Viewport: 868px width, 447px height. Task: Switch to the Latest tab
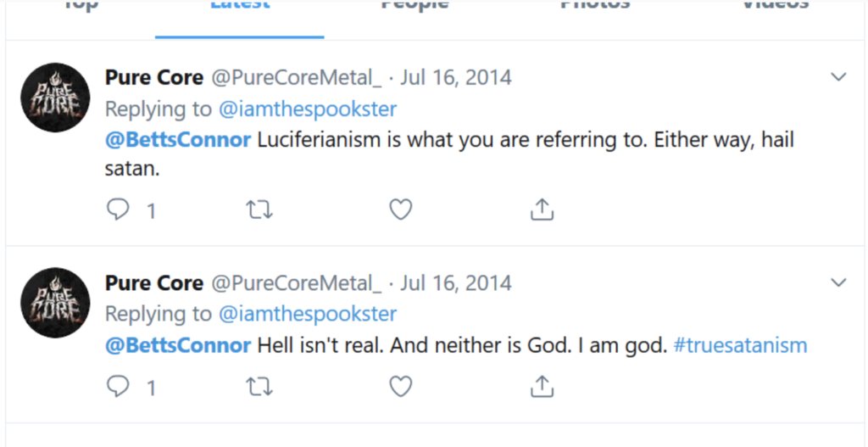tap(240, 7)
